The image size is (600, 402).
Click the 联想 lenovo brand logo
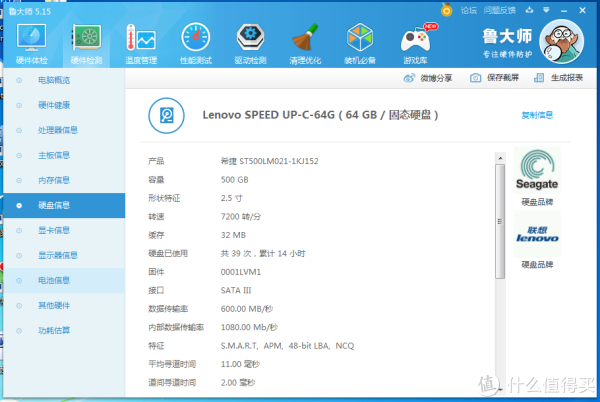537,234
